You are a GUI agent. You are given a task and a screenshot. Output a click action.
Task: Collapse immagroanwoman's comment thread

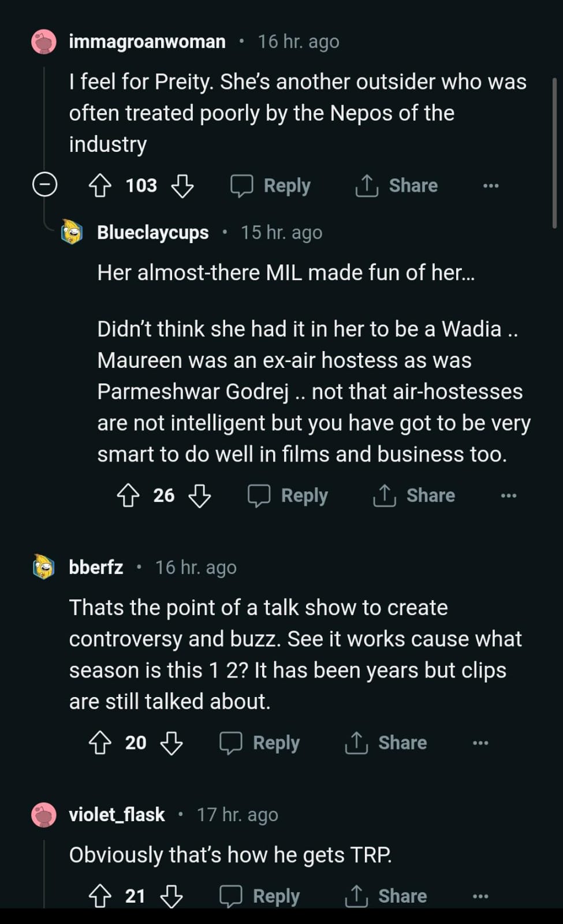[44, 185]
